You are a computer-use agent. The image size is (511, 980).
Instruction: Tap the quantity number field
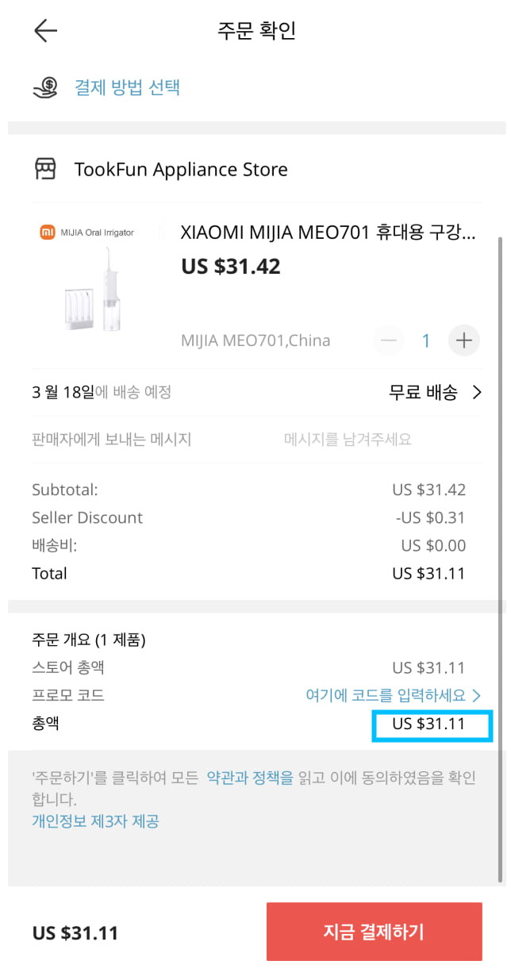426,341
